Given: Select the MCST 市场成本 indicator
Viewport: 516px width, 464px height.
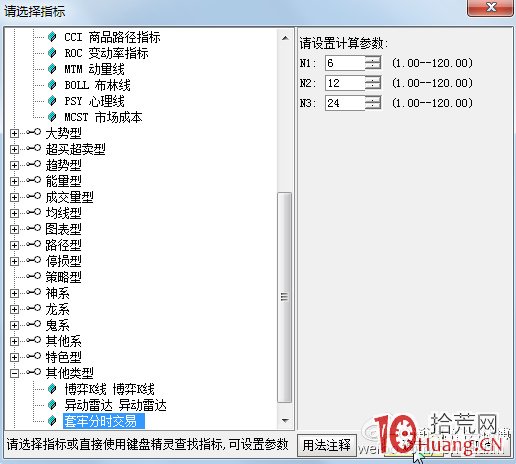Looking at the screenshot, I should pos(103,117).
